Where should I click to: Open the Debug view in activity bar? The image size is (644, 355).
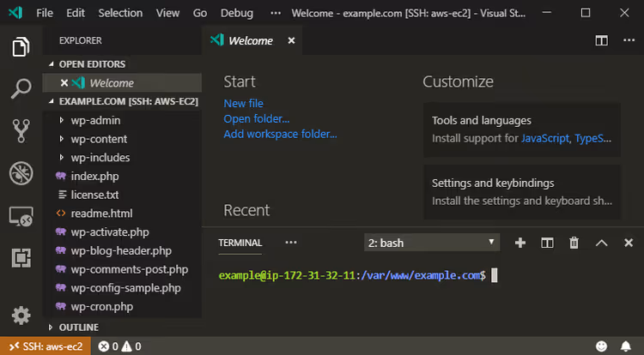click(x=21, y=173)
